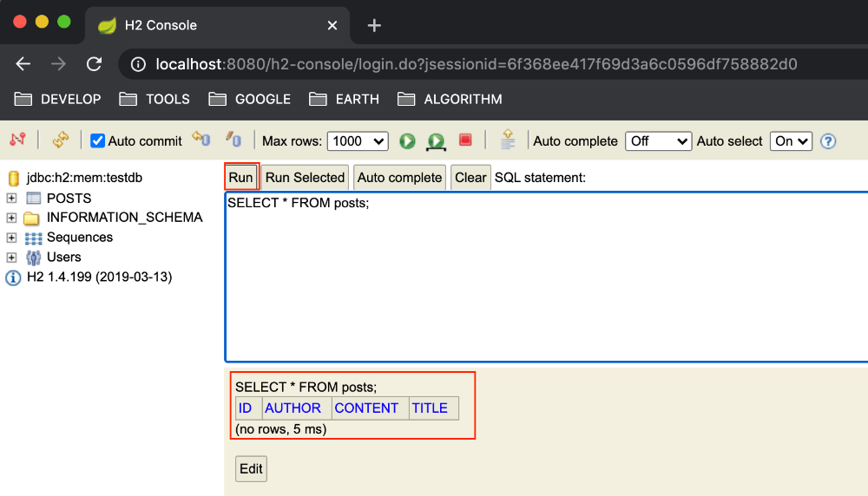868x496 pixels.
Task: Select Users label in tree
Action: [63, 258]
